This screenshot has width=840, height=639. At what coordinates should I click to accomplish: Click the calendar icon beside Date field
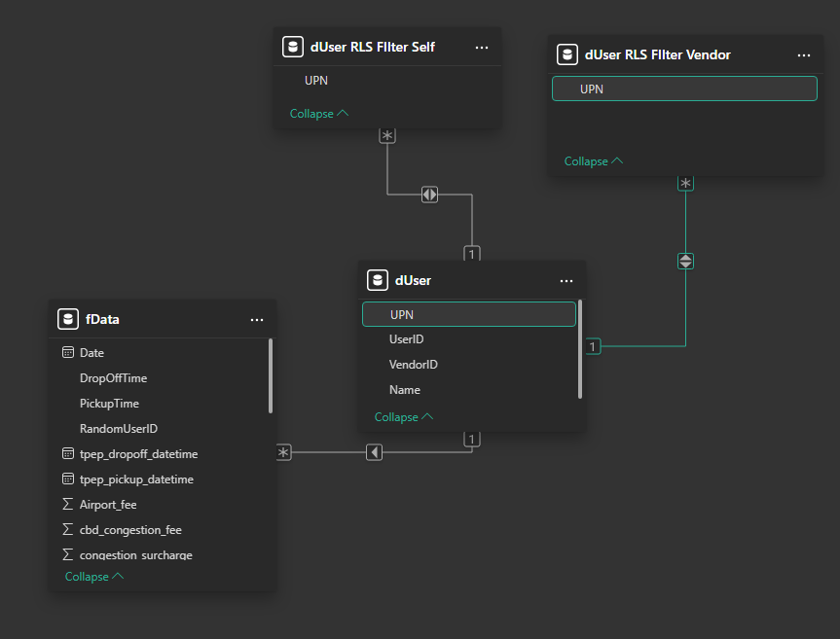(68, 353)
